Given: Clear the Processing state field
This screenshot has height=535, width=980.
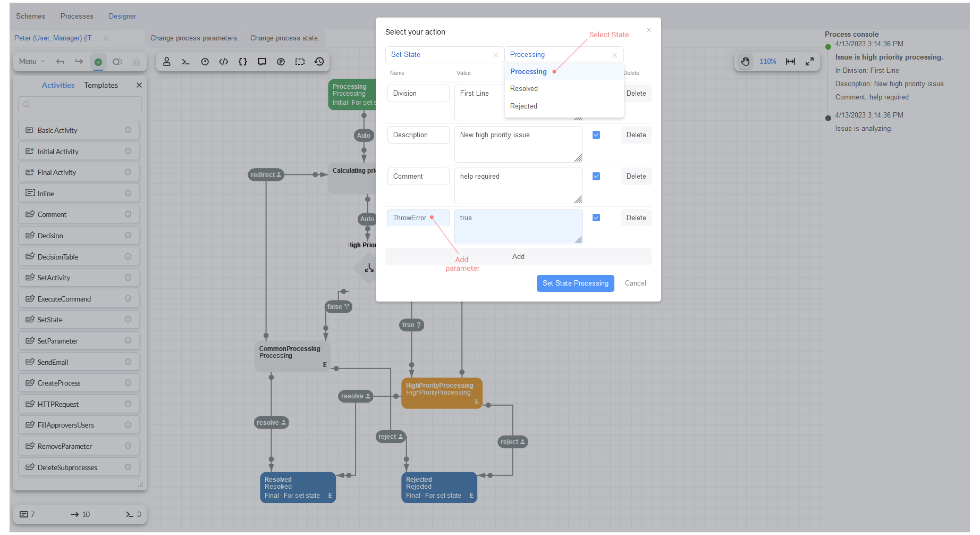Looking at the screenshot, I should [x=614, y=55].
